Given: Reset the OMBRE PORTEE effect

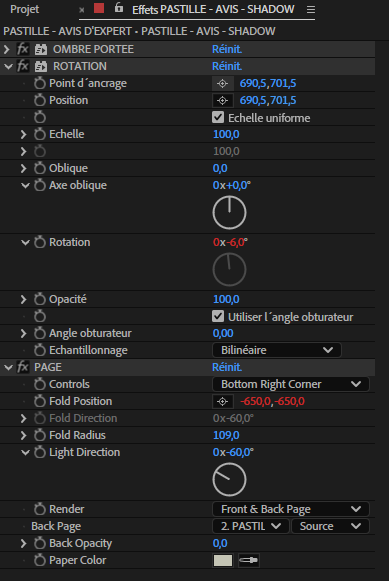Looking at the screenshot, I should (227, 49).
